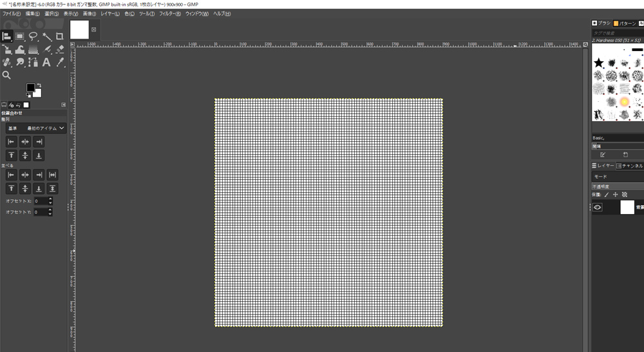The image size is (644, 352).
Task: Distribute with even horizontal gaps under 並べる
Action: 52,175
